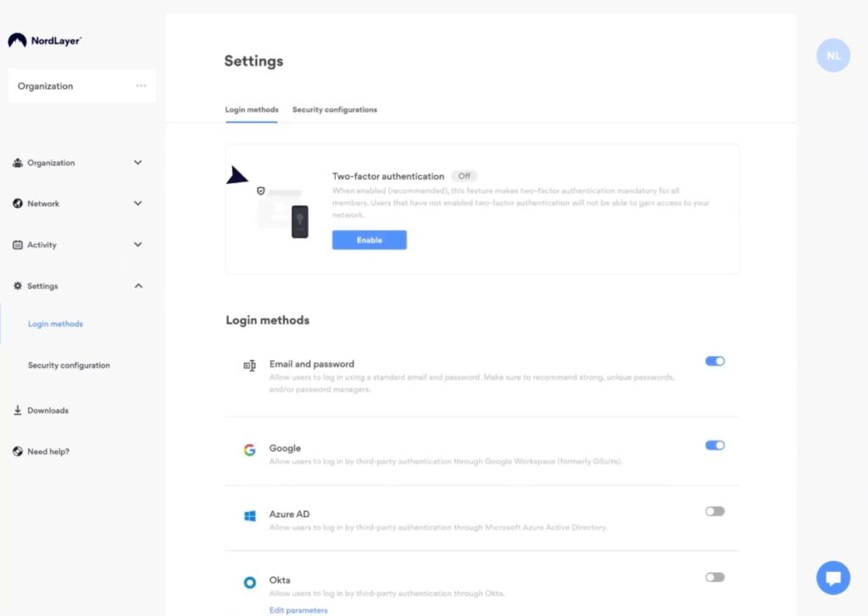Click the Azure Active Directory description text
Viewport: 868px width, 616px height.
coord(438,527)
